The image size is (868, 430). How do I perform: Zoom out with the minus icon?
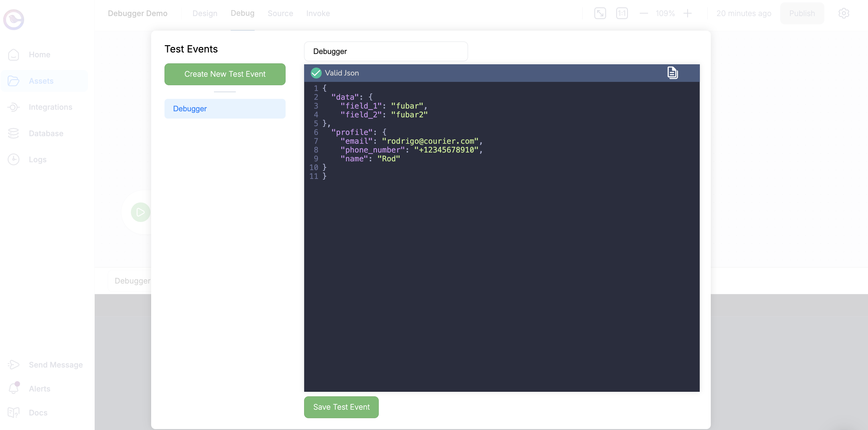coord(644,13)
